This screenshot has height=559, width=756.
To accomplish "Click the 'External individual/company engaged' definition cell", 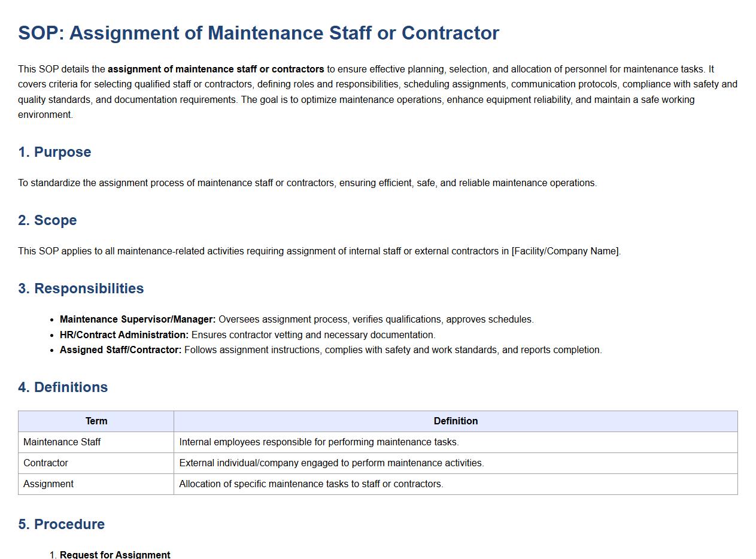I will coord(331,463).
